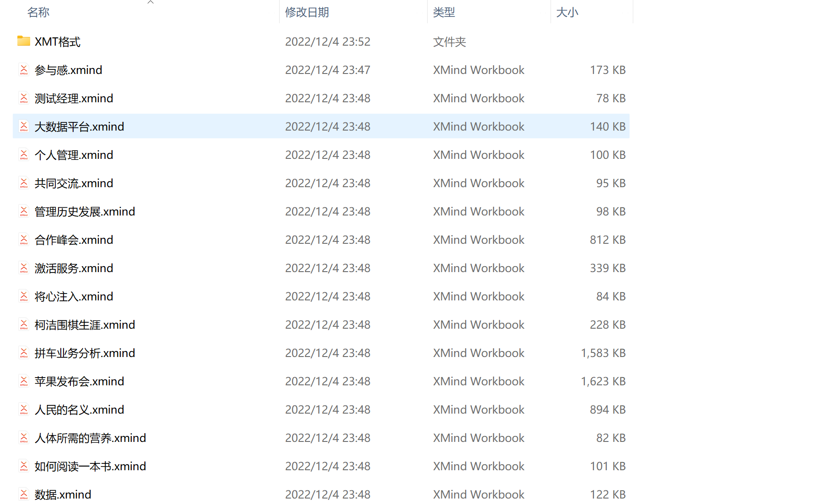Sort by the 大小 column header

[x=567, y=12]
